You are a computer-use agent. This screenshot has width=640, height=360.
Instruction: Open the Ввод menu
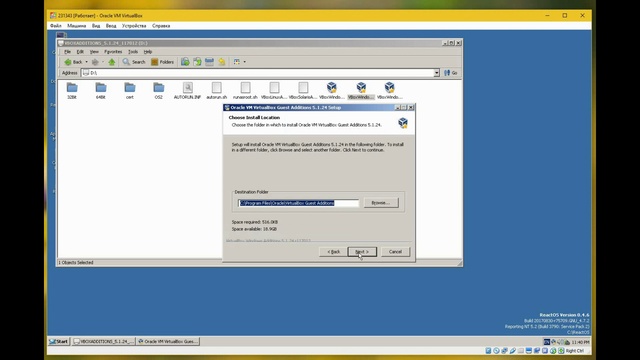[x=111, y=26]
